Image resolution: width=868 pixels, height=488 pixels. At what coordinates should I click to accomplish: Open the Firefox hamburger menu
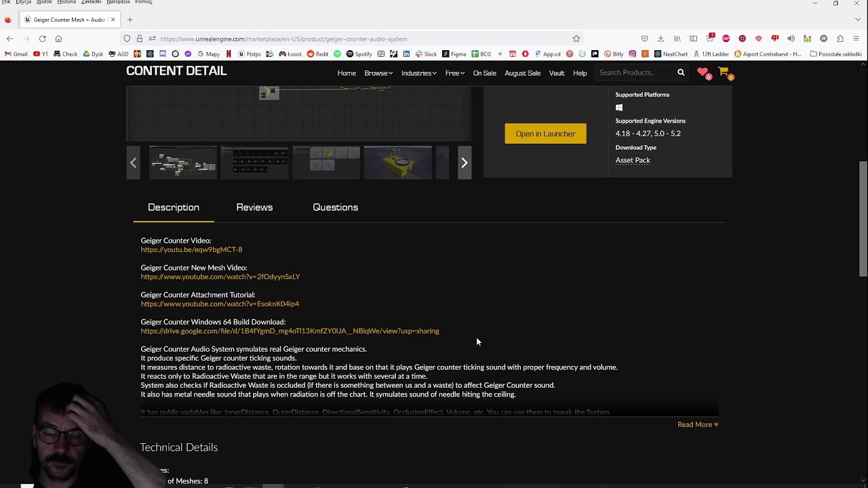[x=856, y=39]
